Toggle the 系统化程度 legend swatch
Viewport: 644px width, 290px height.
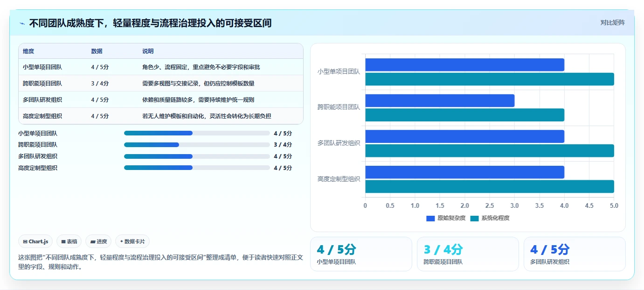pos(474,218)
